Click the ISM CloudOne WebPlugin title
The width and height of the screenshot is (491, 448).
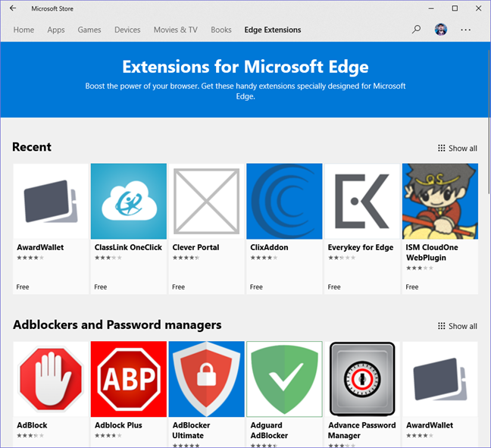432,252
